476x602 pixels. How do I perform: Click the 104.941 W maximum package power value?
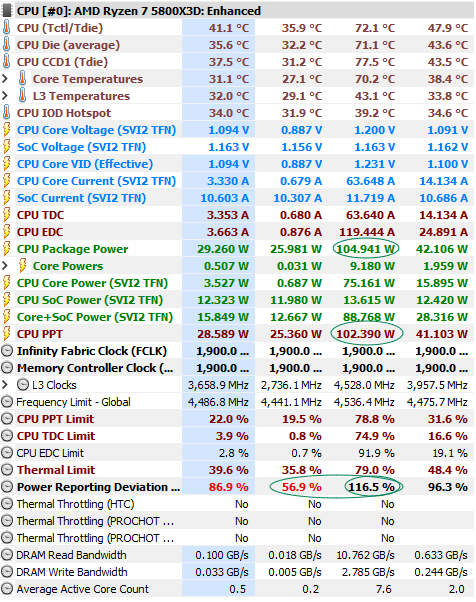[x=365, y=249]
